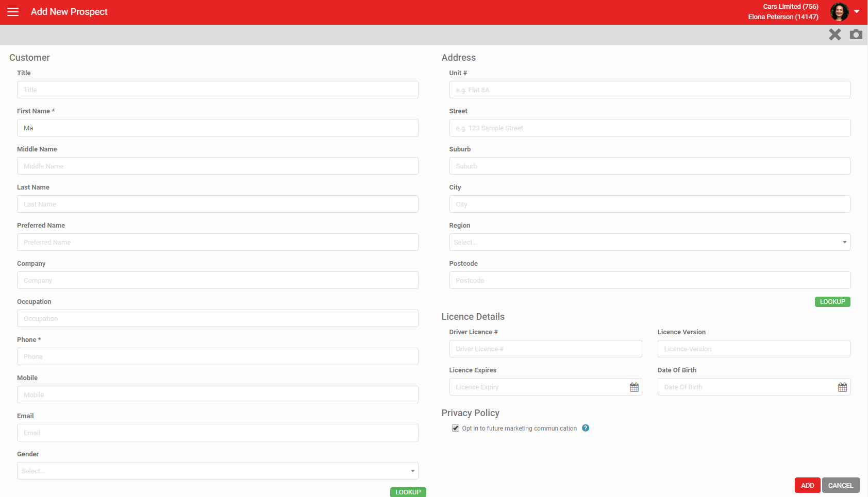Click the Mobile input field

(218, 395)
